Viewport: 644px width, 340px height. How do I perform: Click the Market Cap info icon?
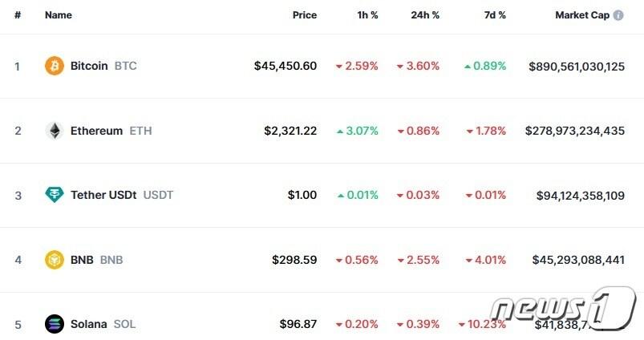[618, 15]
